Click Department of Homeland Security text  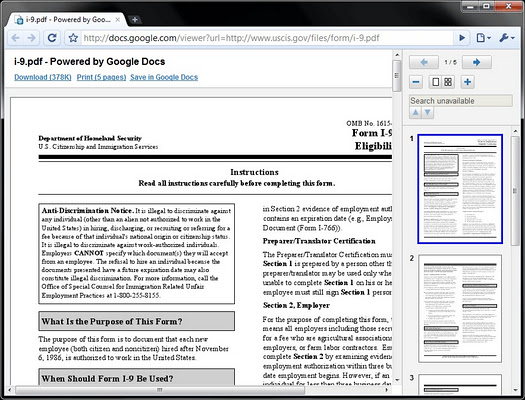point(90,138)
